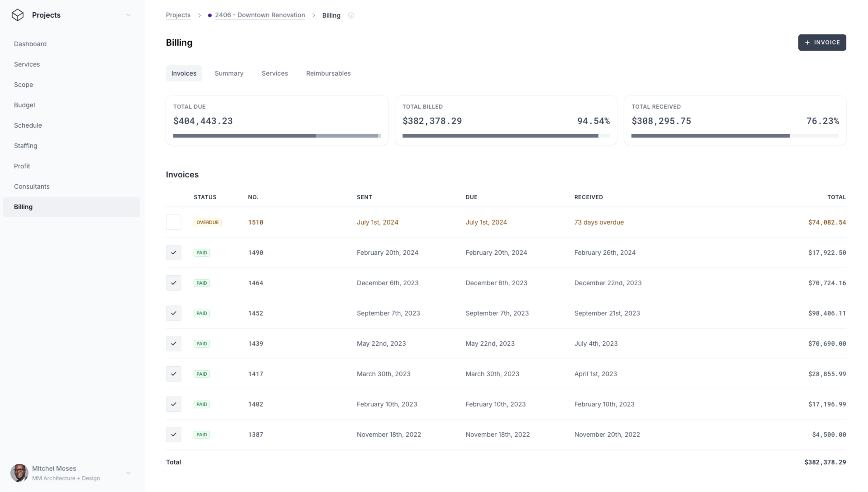Click 'December 22nd, 2023' received date
The image size is (868, 492).
pos(608,283)
